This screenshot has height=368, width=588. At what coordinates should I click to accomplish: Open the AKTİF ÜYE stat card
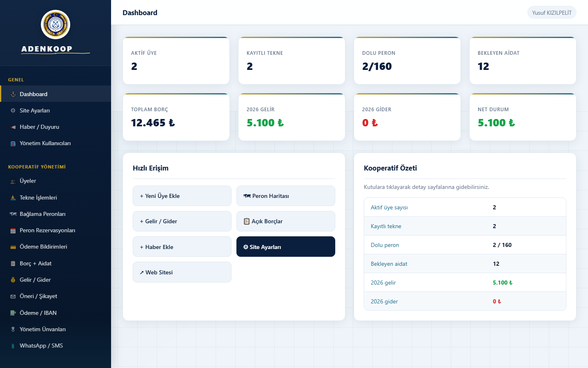(x=176, y=61)
